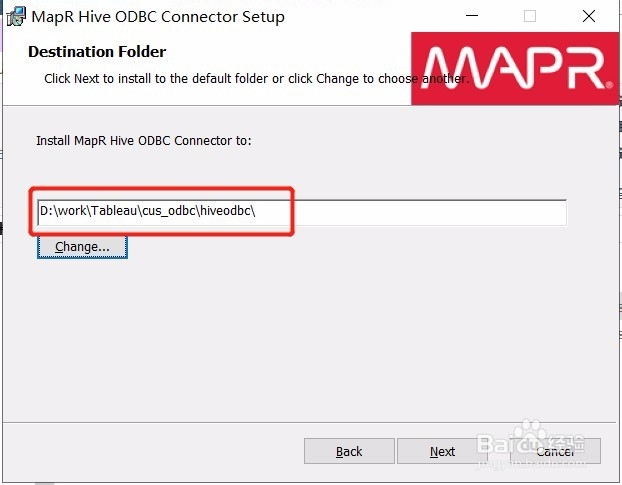Click the window title text MapR Hive ODBC Connector Setup
This screenshot has width=622, height=485.
point(158,17)
